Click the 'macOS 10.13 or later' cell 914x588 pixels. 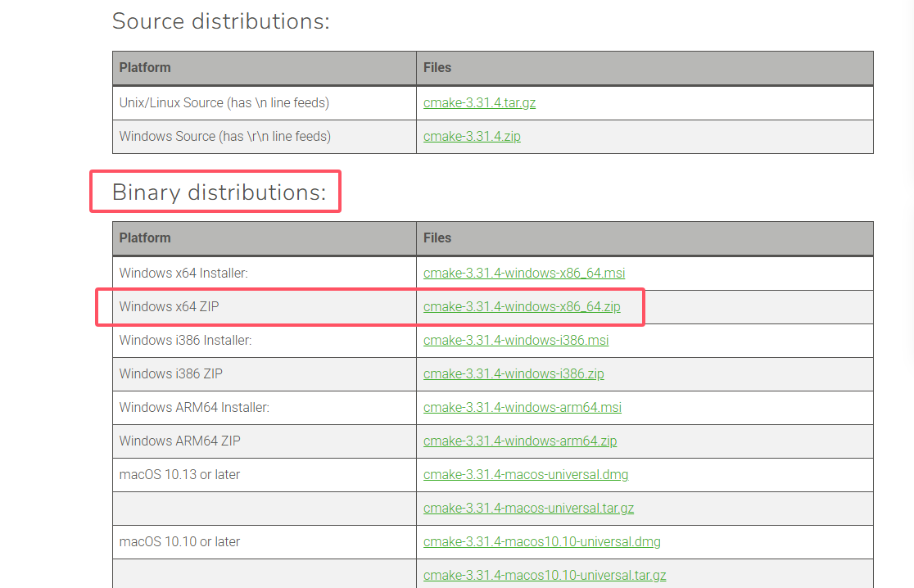(264, 475)
